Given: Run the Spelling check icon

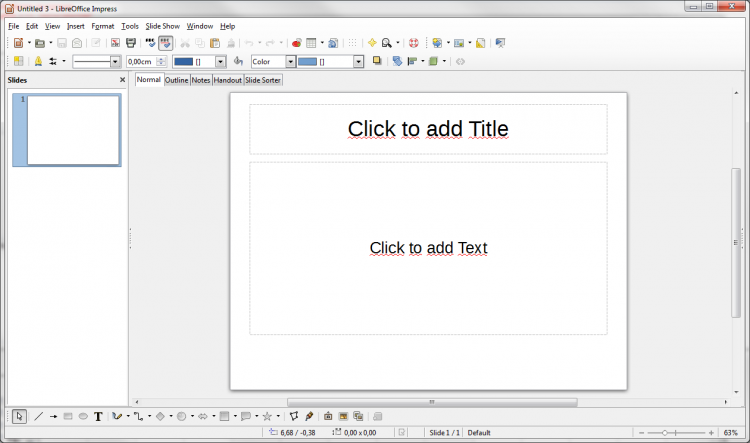Looking at the screenshot, I should 150,43.
